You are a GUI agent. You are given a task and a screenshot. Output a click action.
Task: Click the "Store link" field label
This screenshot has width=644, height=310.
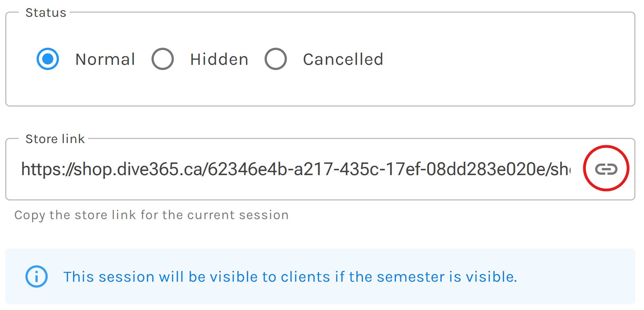55,139
